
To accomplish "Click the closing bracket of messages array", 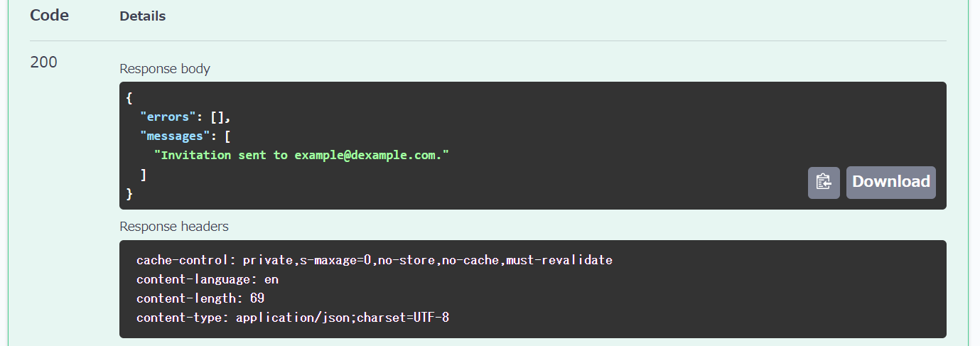I will click(144, 174).
